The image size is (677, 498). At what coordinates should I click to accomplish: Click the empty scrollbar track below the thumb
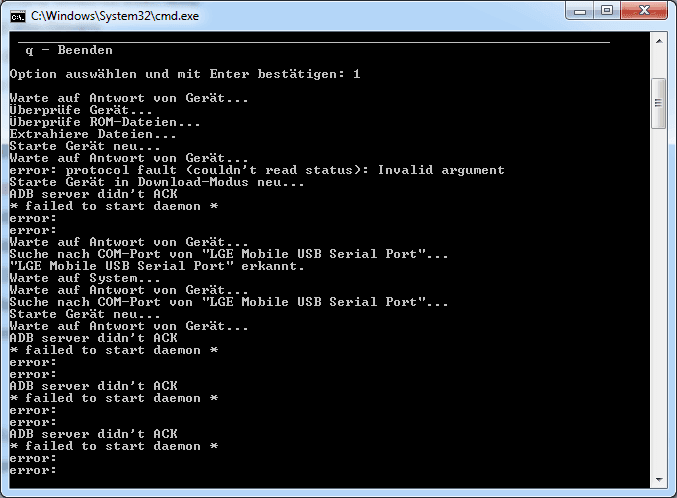659,298
